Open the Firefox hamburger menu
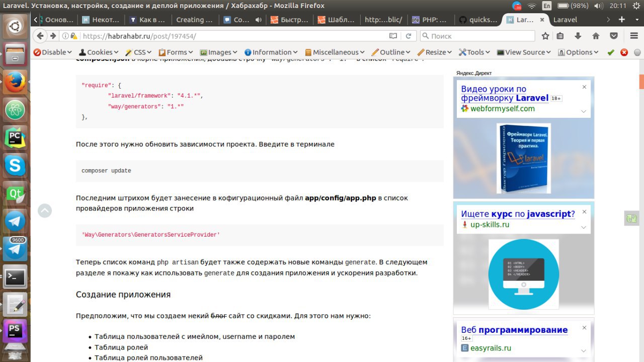 click(634, 36)
